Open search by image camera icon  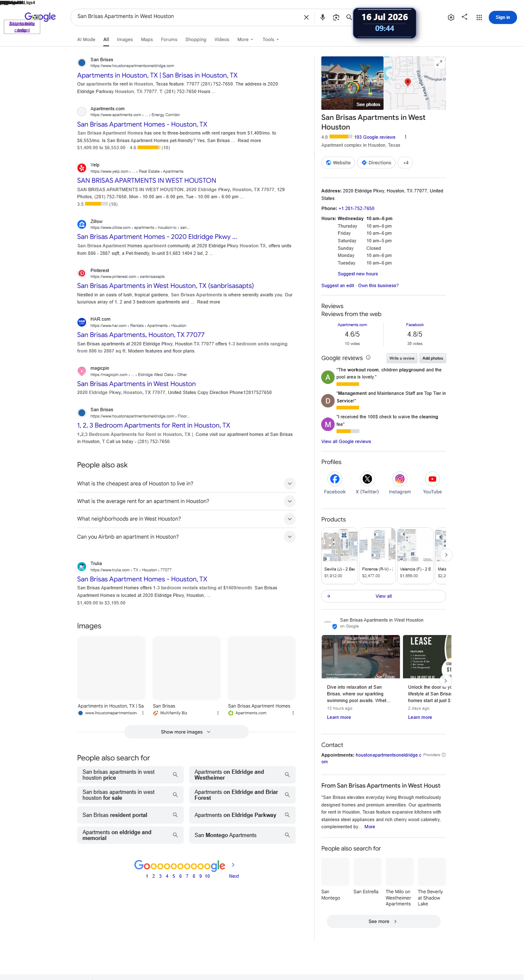click(x=336, y=17)
